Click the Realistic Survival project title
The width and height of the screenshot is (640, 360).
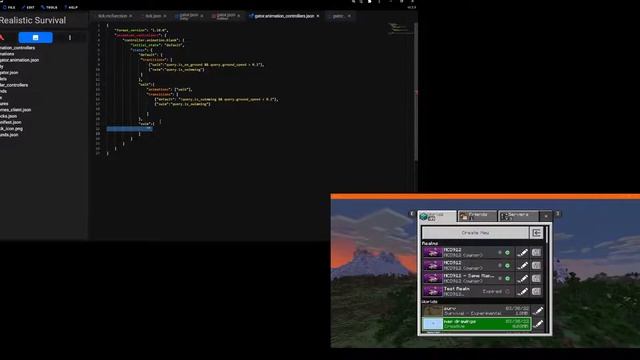point(33,20)
